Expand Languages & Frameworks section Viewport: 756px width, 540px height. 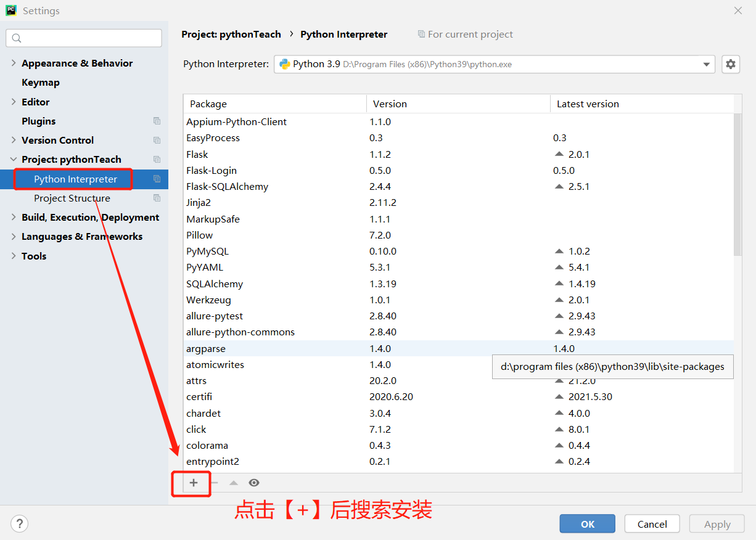pyautogui.click(x=14, y=236)
